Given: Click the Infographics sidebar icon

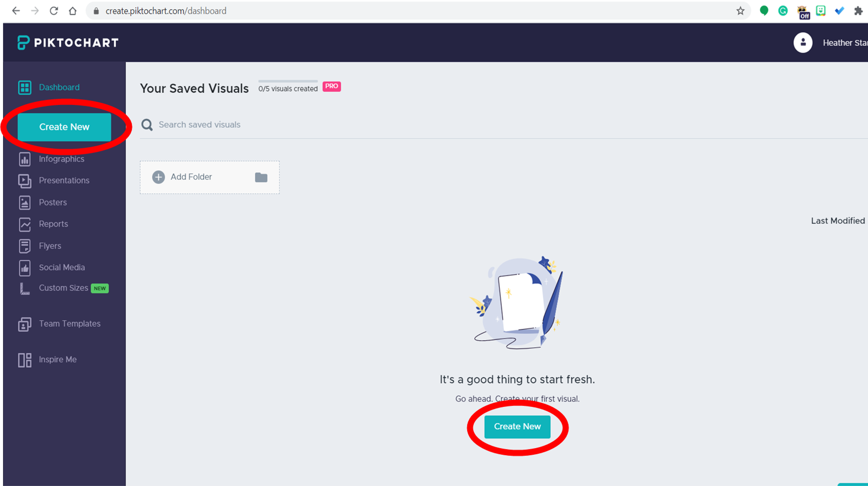Looking at the screenshot, I should tap(25, 159).
